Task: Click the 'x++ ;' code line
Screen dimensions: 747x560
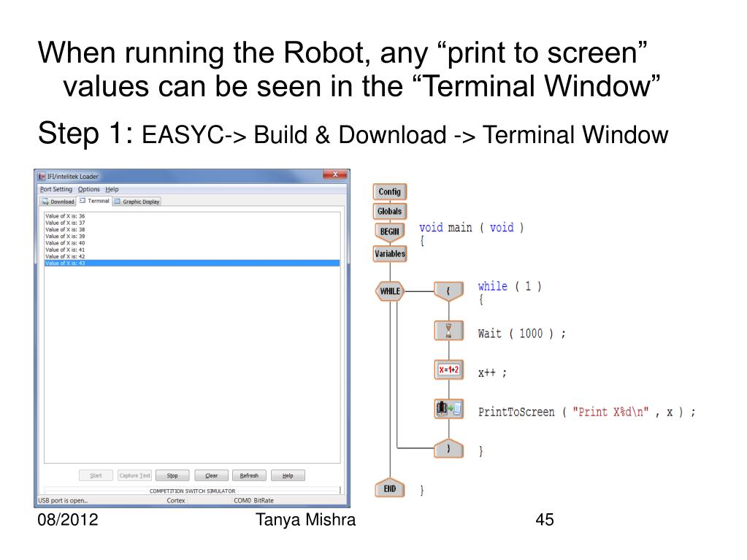Action: (492, 373)
